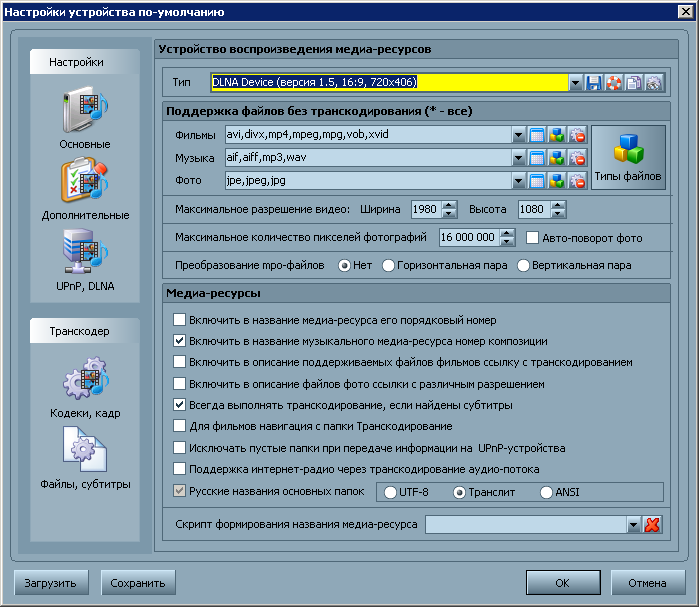The height and width of the screenshot is (607, 699).
Task: Click the gear with glasses icon in the Тип row
Action: point(654,82)
